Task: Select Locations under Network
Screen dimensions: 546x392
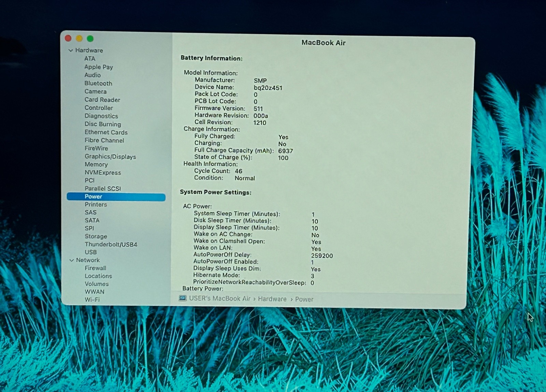Action: click(98, 276)
